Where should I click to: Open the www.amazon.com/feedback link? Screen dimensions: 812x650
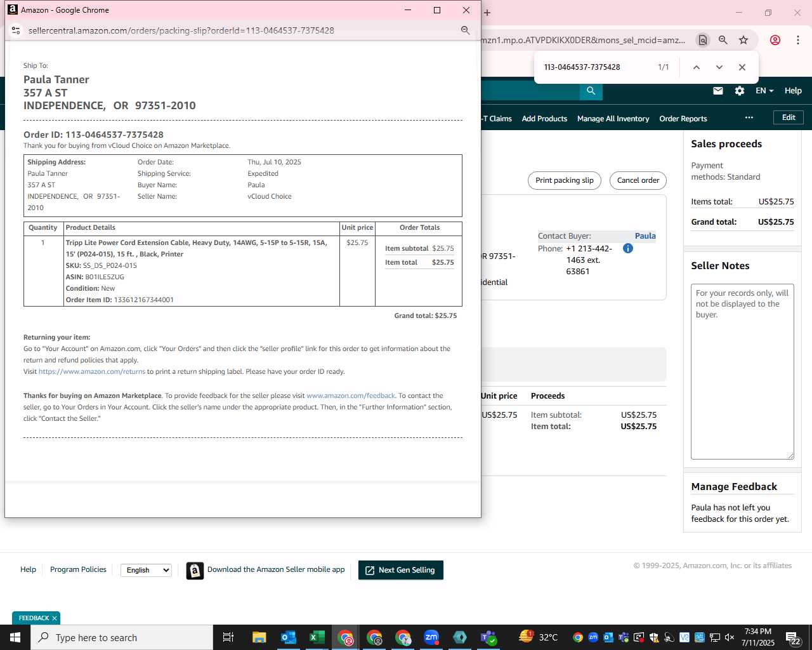tap(351, 395)
